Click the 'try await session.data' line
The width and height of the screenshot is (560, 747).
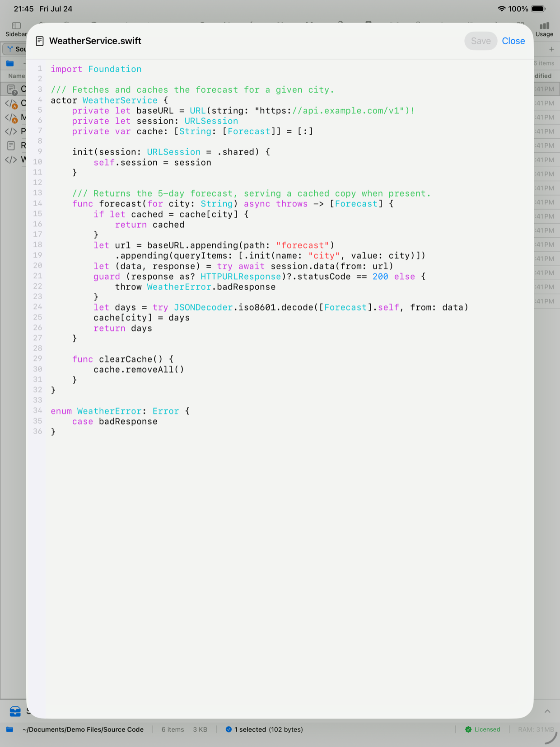(243, 266)
